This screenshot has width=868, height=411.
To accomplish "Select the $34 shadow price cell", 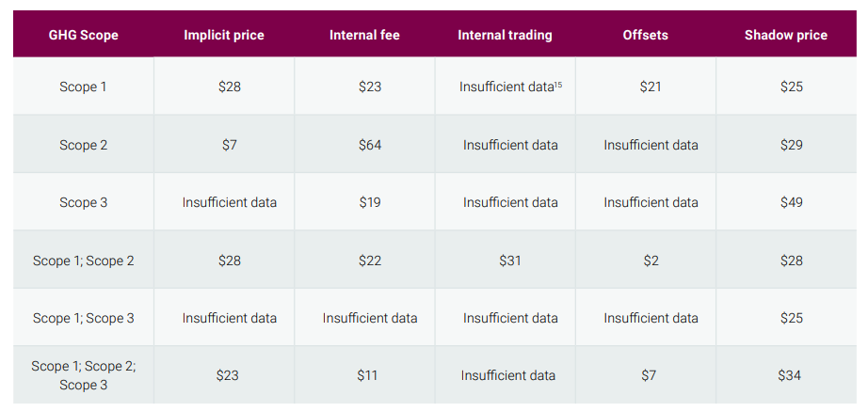I will pos(789,375).
